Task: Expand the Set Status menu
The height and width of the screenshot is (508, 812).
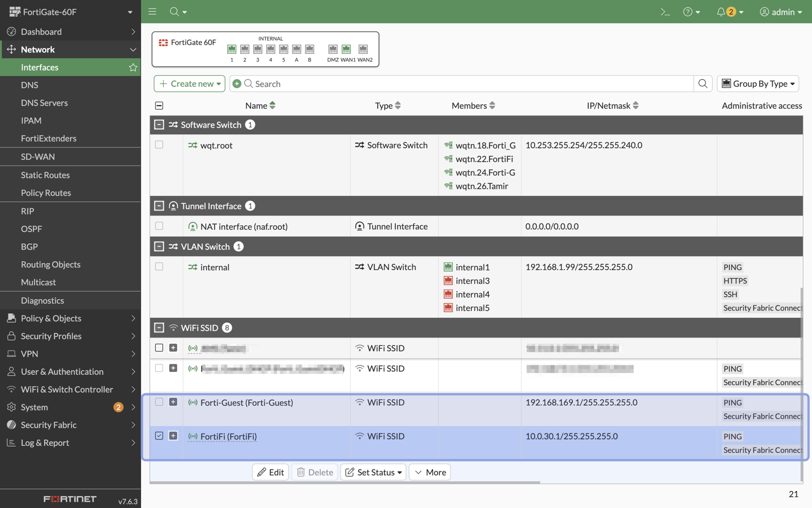Action: pos(373,472)
